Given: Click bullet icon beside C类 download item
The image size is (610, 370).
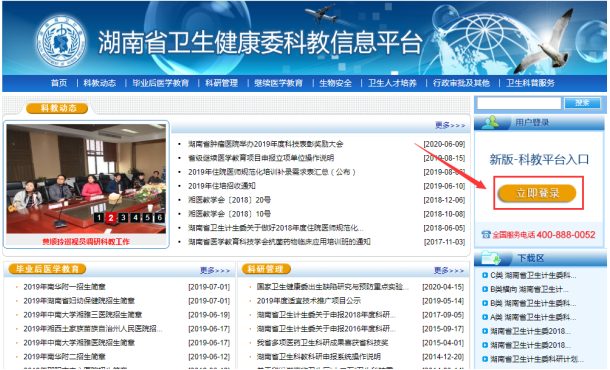Looking at the screenshot, I should click(x=485, y=275).
